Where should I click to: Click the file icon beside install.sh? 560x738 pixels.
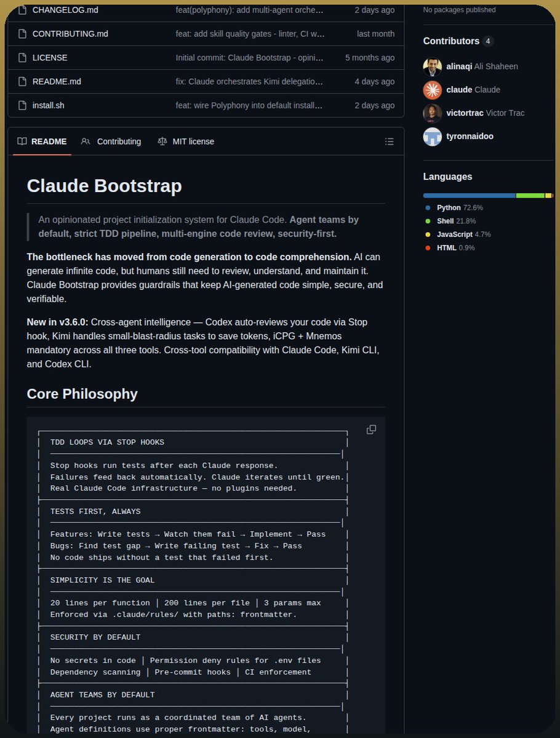[22, 105]
